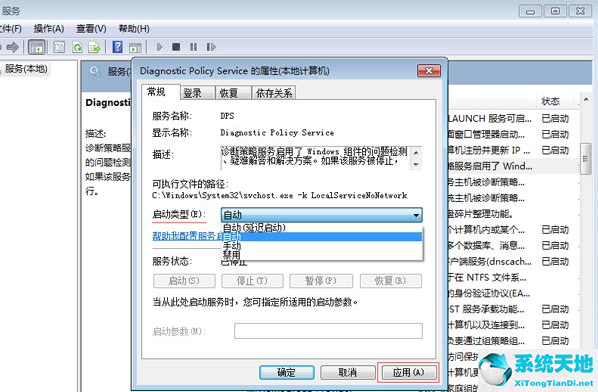Click the forward arrow in the toolbar

click(12, 47)
